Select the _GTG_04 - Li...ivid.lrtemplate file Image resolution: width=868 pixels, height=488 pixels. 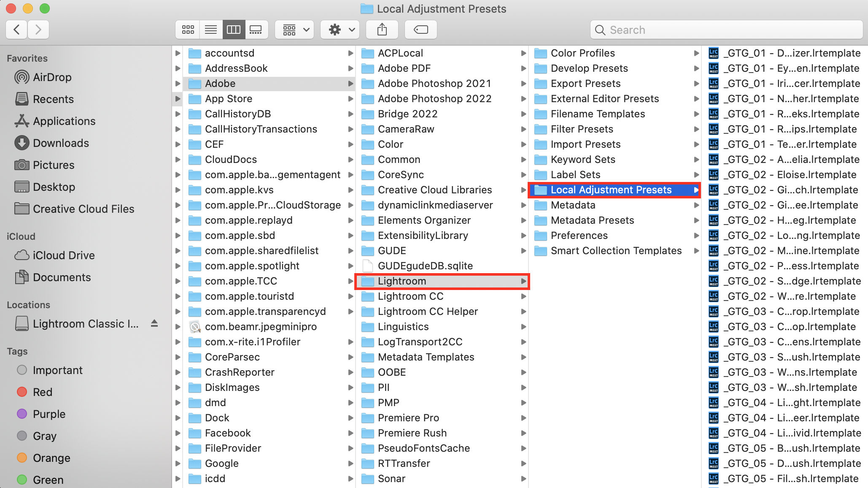coord(785,433)
